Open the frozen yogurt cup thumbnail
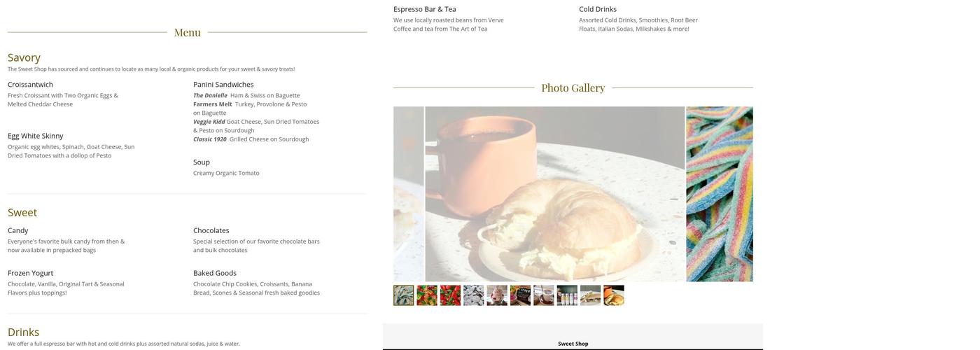The height and width of the screenshot is (350, 980). coord(497,295)
